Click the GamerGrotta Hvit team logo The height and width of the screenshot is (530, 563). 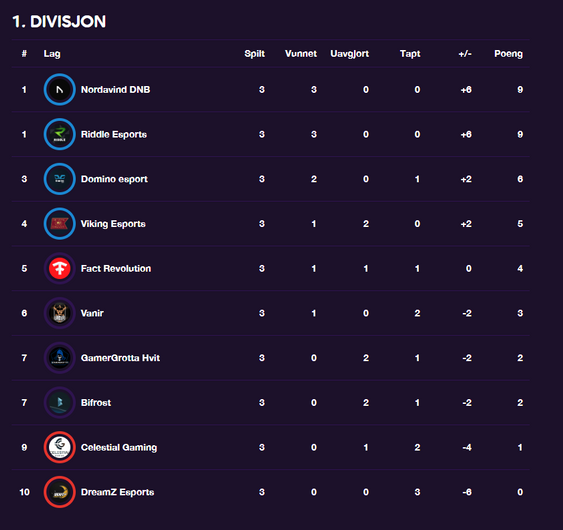60,358
